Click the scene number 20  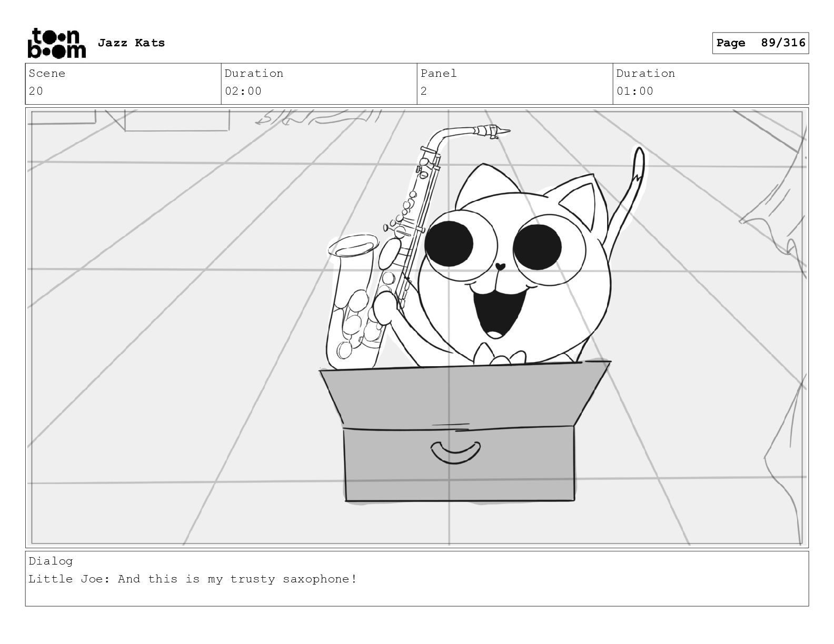pyautogui.click(x=36, y=91)
